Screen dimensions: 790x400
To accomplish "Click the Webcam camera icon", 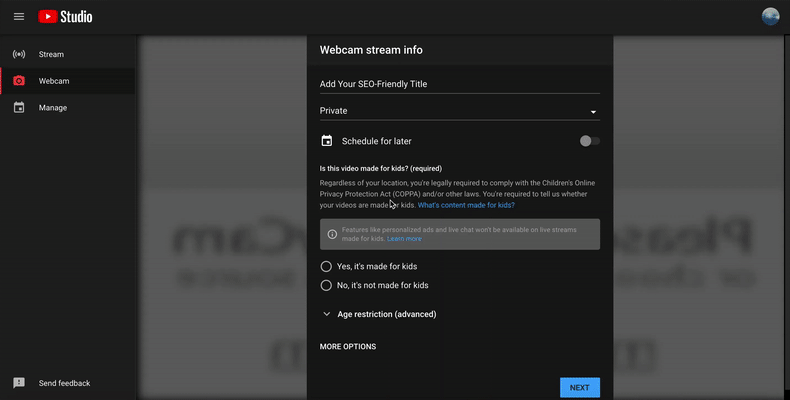I will click(18, 81).
